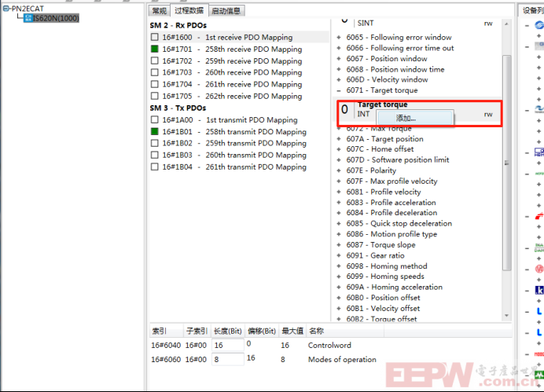Select 609A - Homing acceleration
Viewport: 544px width, 392px height.
[x=395, y=288]
